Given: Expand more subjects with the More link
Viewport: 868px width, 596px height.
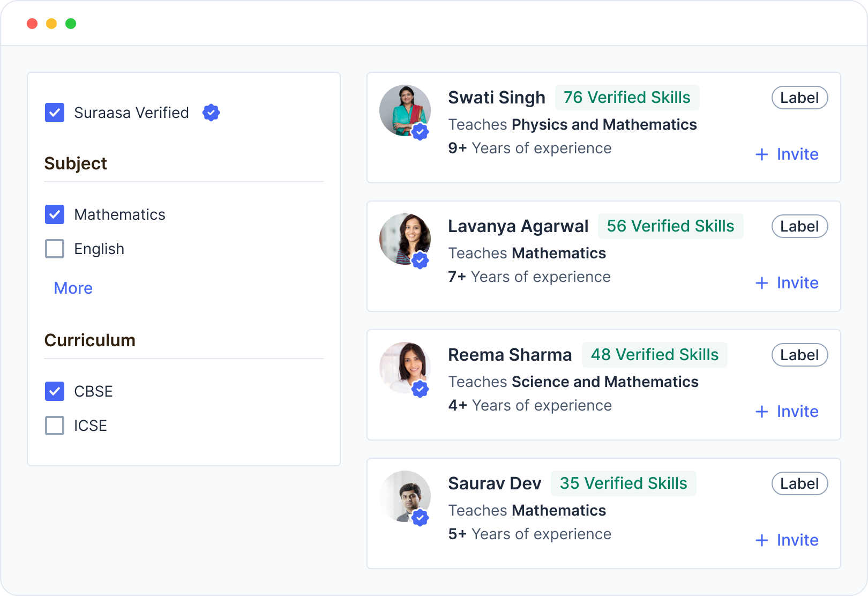Looking at the screenshot, I should (x=73, y=288).
